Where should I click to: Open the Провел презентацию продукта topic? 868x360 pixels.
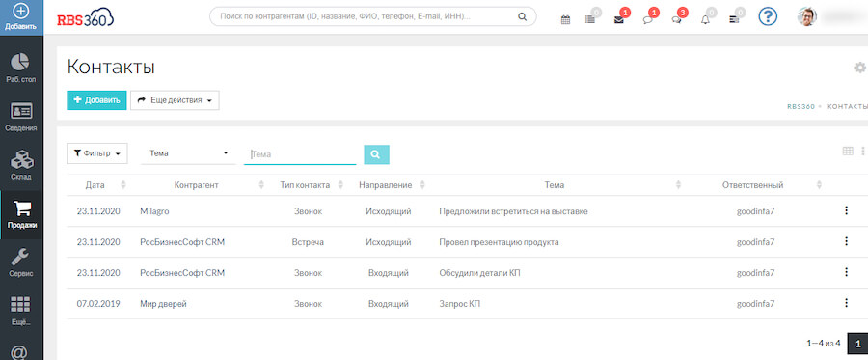(x=499, y=242)
